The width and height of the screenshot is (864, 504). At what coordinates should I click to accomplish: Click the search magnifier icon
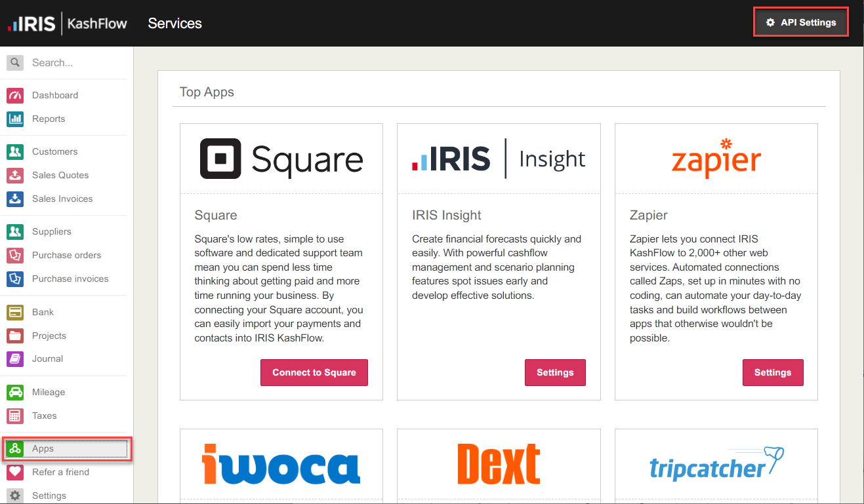(15, 62)
